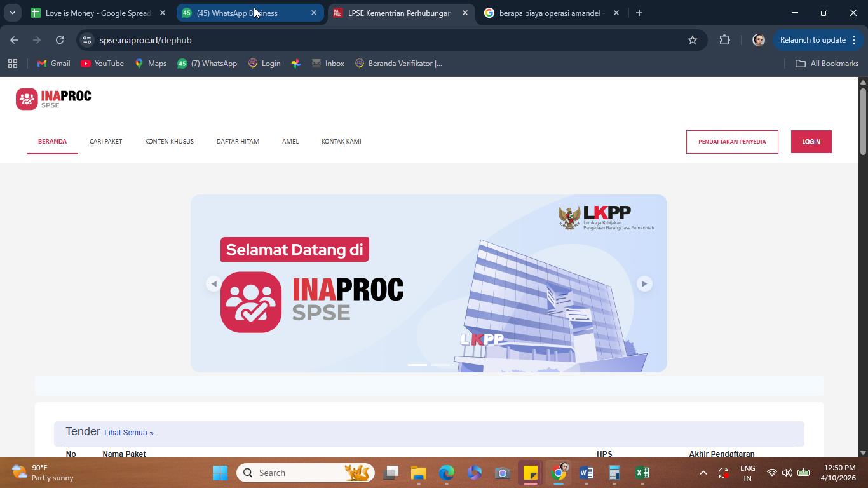Open the AMEL menu item
The width and height of the screenshot is (868, 488).
(290, 141)
